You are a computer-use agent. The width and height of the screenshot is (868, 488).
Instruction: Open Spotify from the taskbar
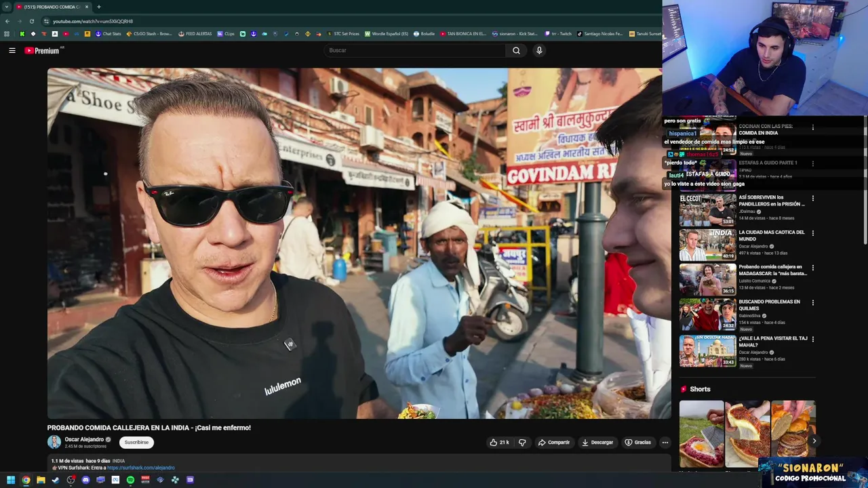130,480
